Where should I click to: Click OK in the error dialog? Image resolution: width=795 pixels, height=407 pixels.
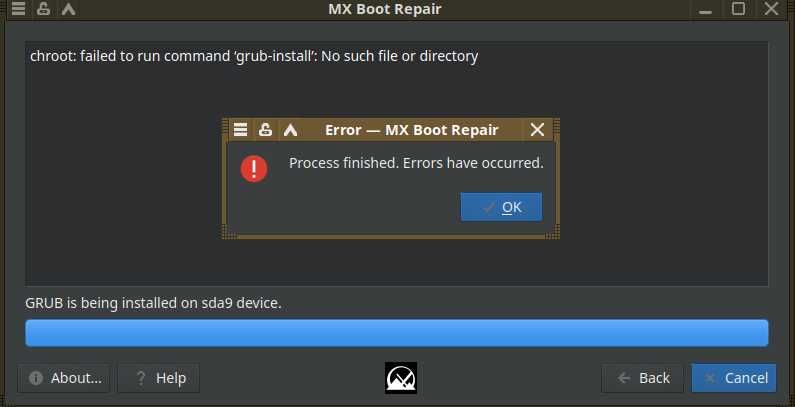[501, 207]
